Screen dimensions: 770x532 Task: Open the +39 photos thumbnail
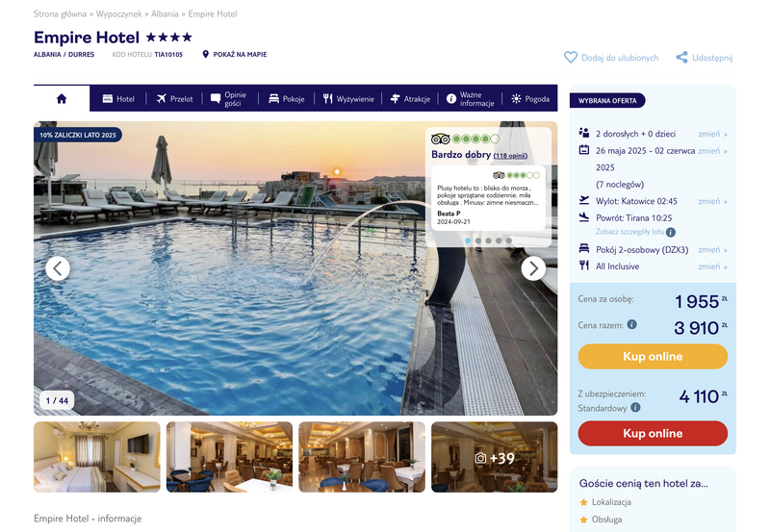click(x=495, y=457)
